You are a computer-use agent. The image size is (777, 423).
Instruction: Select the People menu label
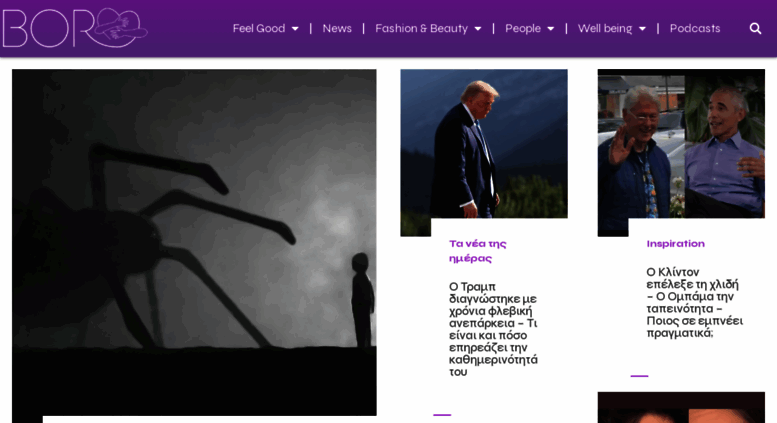click(523, 29)
